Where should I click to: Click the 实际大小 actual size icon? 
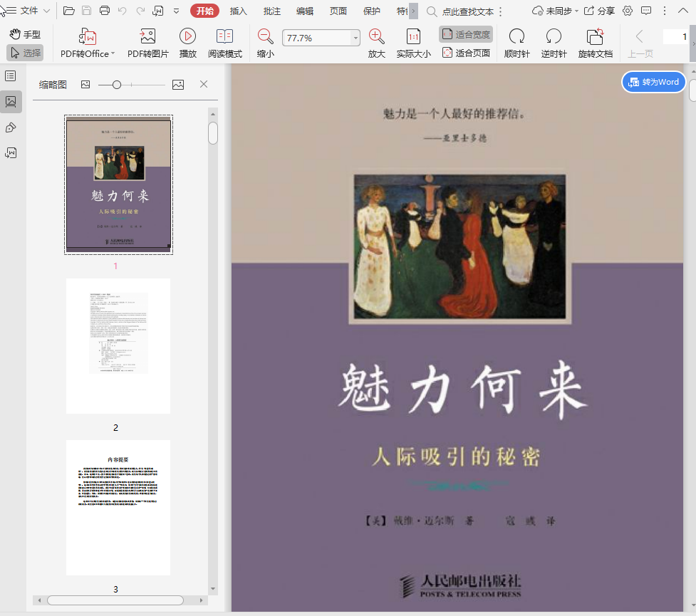coord(413,37)
